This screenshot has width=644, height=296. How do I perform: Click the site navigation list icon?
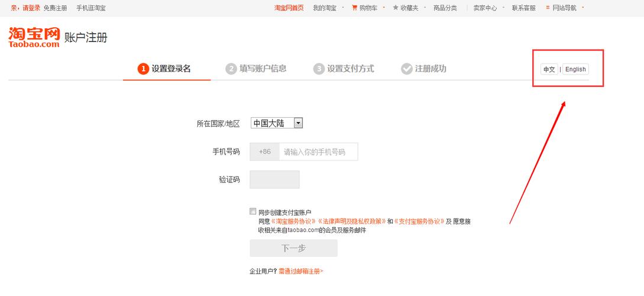pyautogui.click(x=548, y=8)
